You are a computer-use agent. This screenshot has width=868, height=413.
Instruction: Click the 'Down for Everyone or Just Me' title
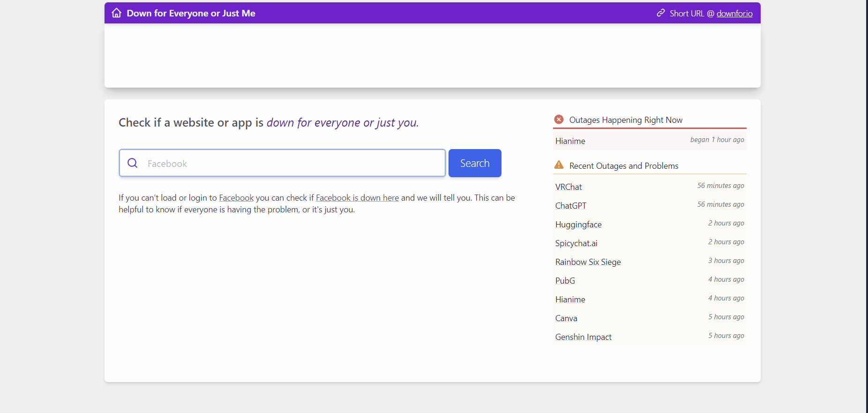(x=191, y=14)
